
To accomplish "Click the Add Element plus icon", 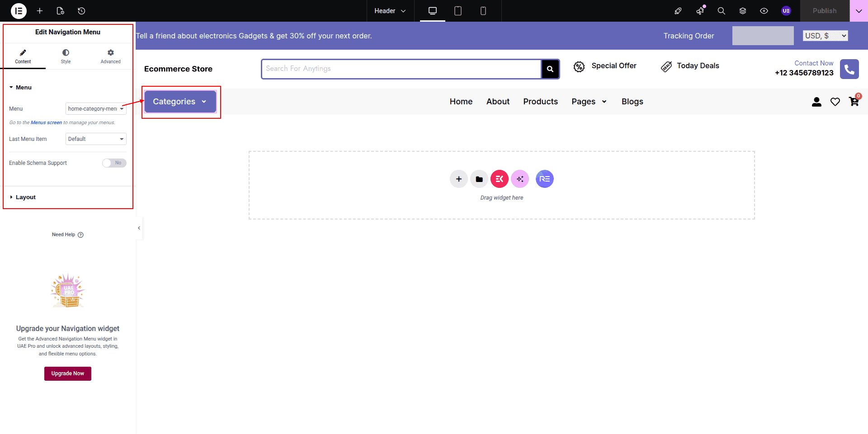I will [x=40, y=11].
